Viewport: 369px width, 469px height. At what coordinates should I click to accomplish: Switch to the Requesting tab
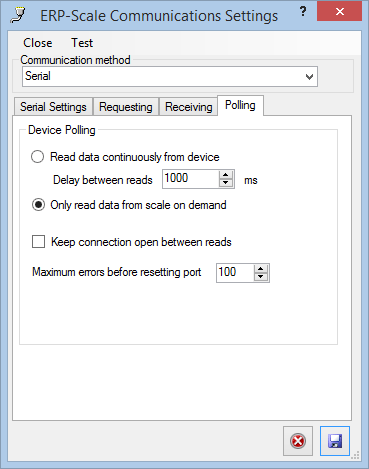pos(126,107)
